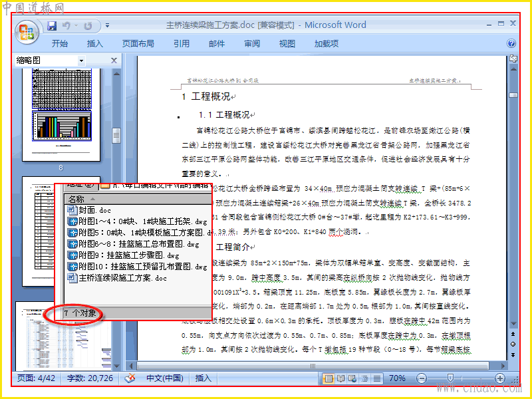The width and height of the screenshot is (532, 399).
Task: Switch to Outline view icon
Action: coord(364,378)
